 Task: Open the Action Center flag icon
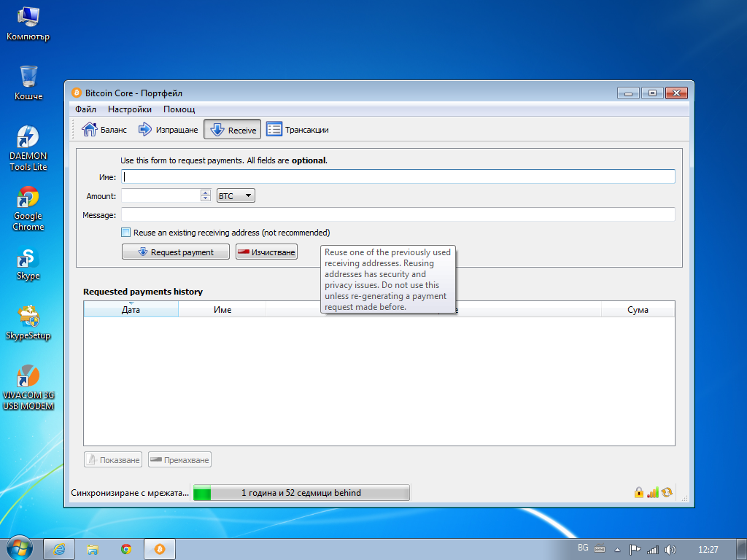(635, 550)
